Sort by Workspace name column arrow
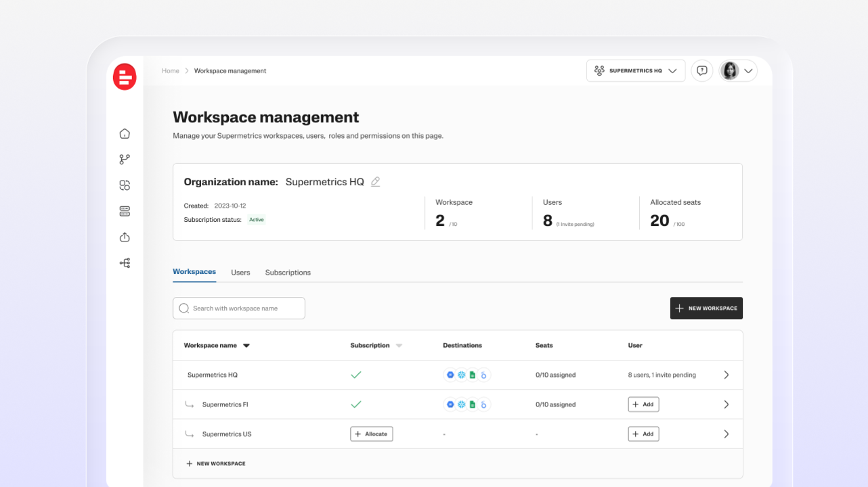Image resolution: width=868 pixels, height=487 pixels. click(x=246, y=346)
